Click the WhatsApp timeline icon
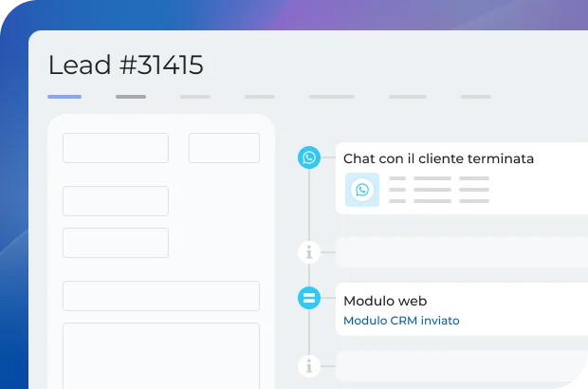Viewport: 588px width, 389px height. [x=309, y=157]
